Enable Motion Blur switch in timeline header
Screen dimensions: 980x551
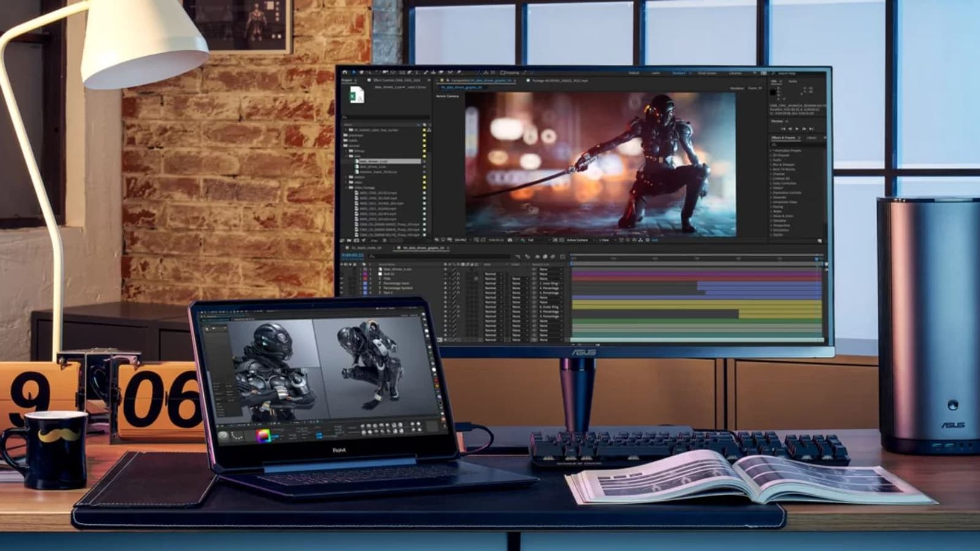(x=553, y=257)
